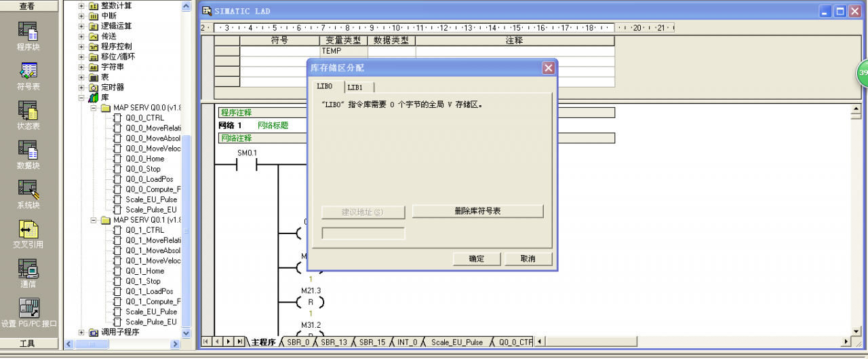Click the editor vertical scrollbar down arrow
Screen dimensions: 868x359
856,332
